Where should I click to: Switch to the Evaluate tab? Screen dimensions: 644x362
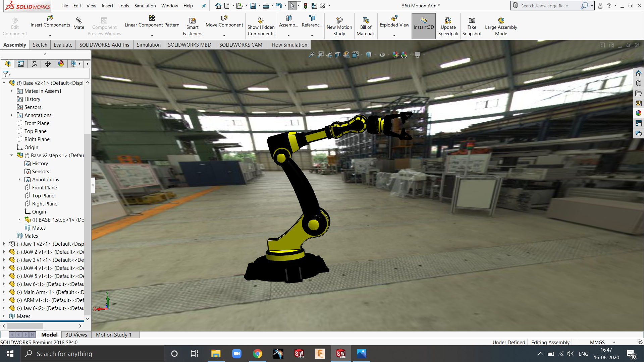pos(63,45)
